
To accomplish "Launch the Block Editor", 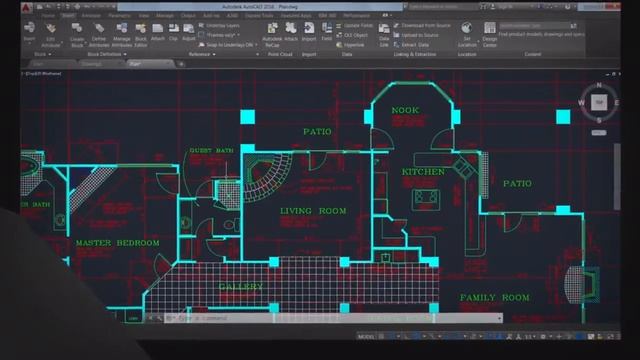I will 141,35.
